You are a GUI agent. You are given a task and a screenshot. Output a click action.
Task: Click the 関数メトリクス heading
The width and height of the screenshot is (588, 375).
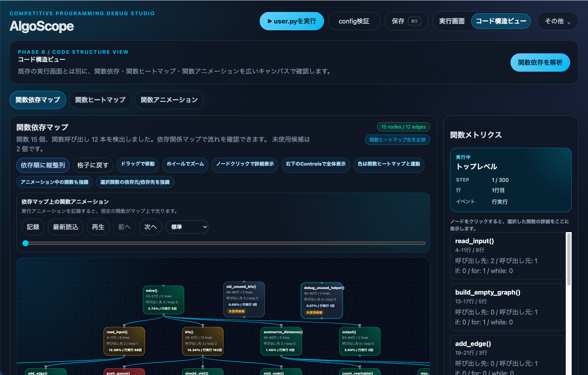point(476,135)
